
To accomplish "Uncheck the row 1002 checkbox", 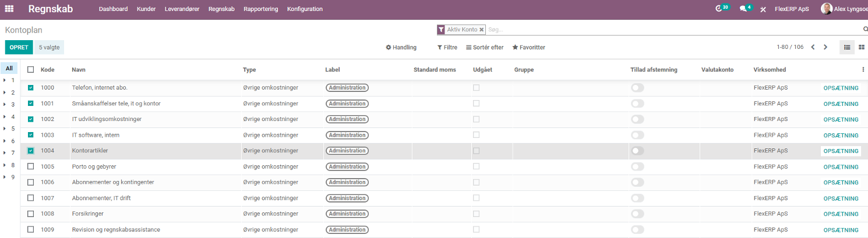I will [31, 119].
